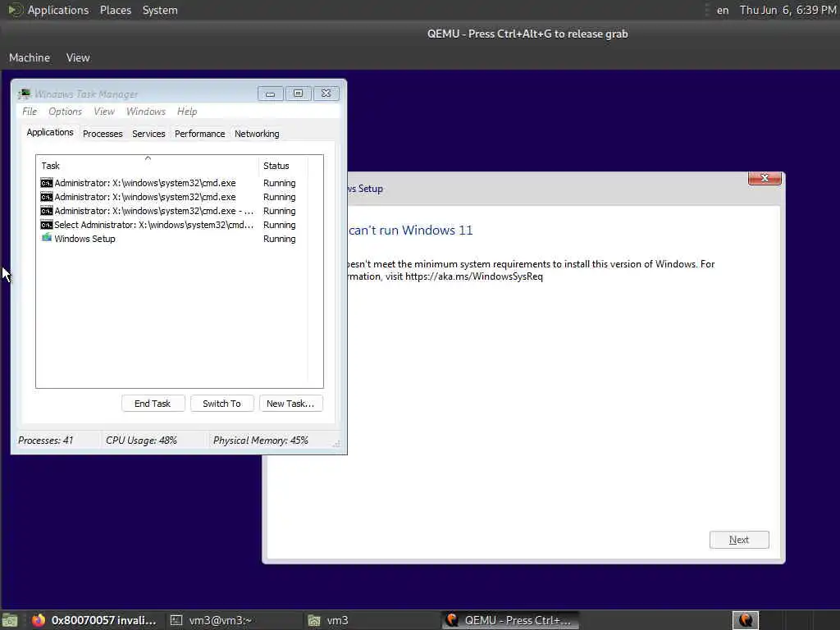The height and width of the screenshot is (630, 840).
Task: Click QEMU icon in bottom panel task
Action: (452, 620)
